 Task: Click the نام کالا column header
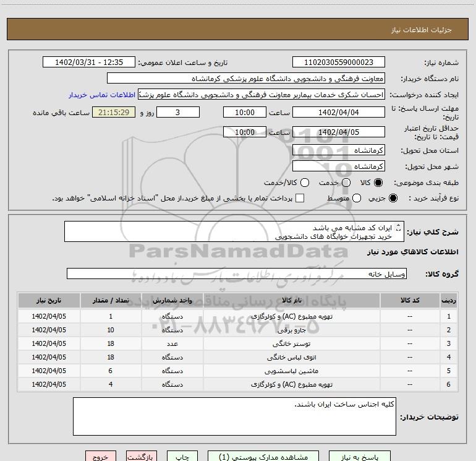coord(292,300)
